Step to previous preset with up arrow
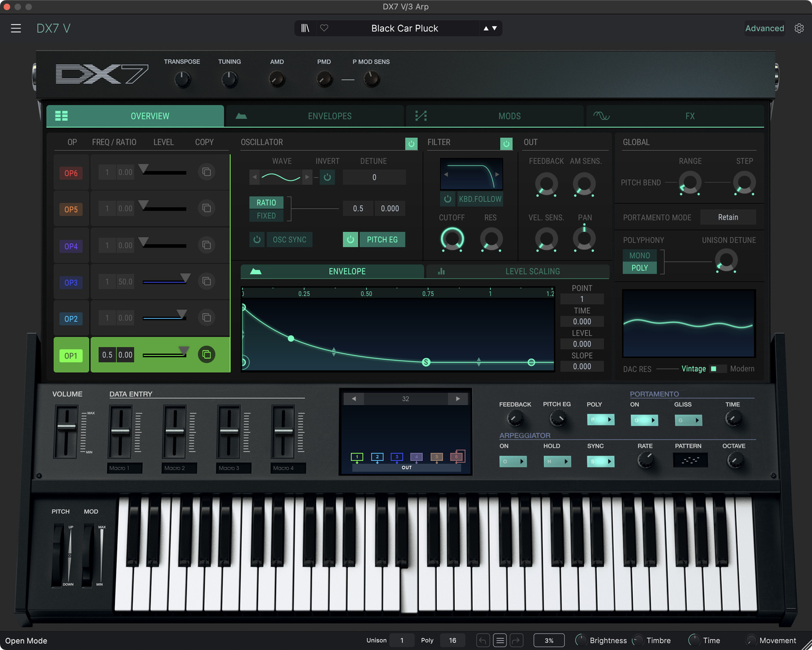 pos(486,28)
